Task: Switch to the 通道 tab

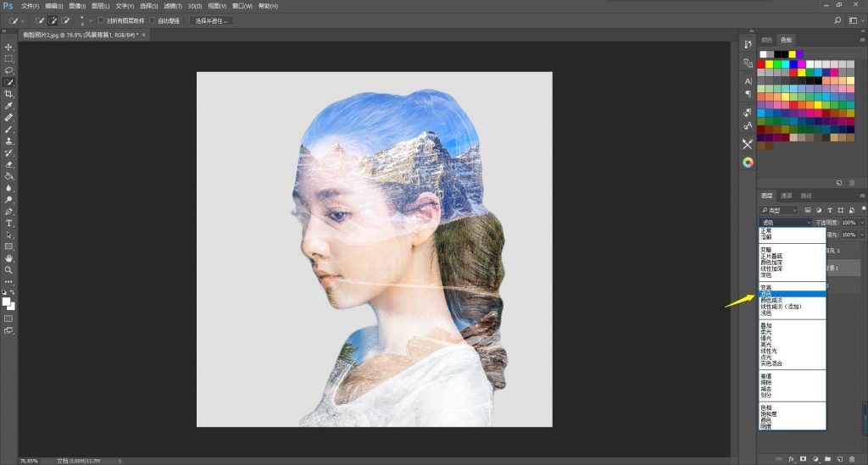Action: [x=786, y=196]
